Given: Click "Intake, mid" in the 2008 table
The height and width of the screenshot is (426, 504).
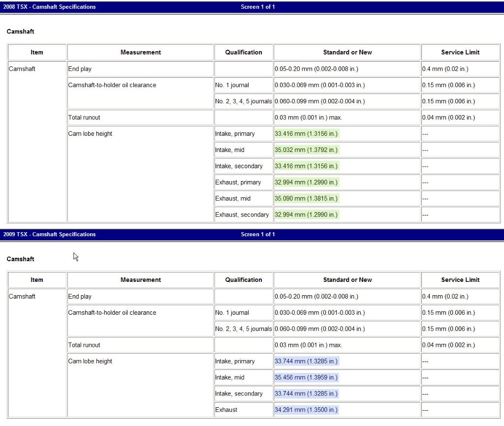Looking at the screenshot, I should pyautogui.click(x=230, y=150).
